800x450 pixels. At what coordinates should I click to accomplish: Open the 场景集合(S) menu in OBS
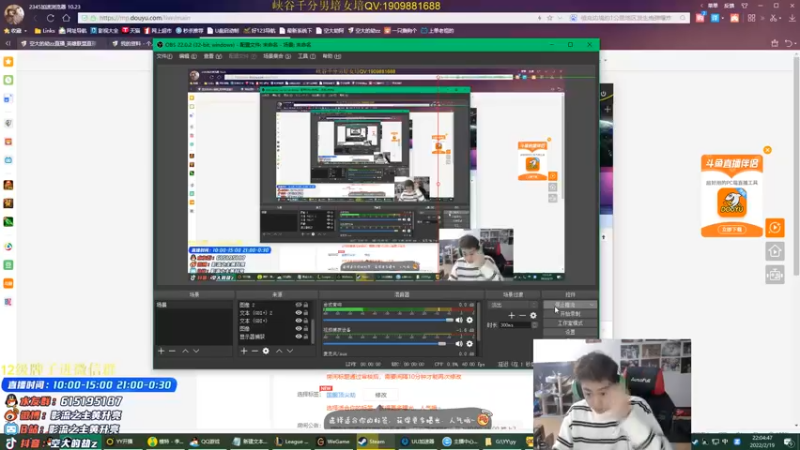tap(277, 56)
